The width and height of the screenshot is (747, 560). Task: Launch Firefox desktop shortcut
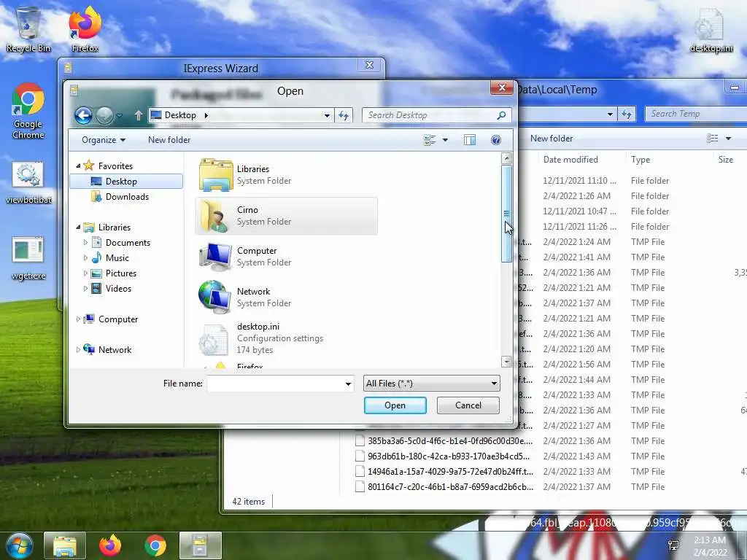click(85, 29)
